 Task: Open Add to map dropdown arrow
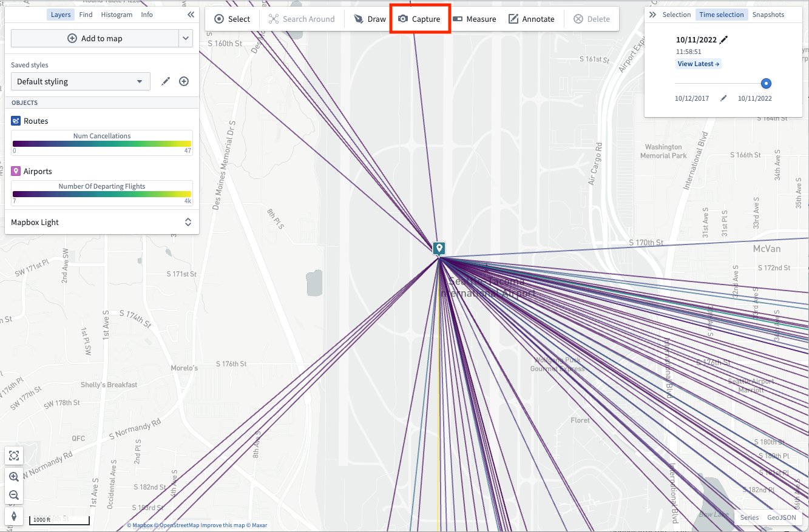(x=186, y=38)
